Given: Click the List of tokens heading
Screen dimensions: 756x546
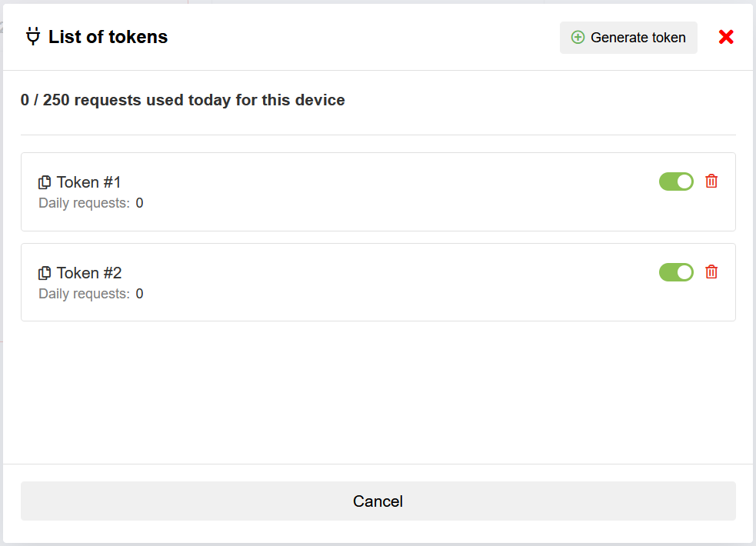Looking at the screenshot, I should (x=108, y=36).
